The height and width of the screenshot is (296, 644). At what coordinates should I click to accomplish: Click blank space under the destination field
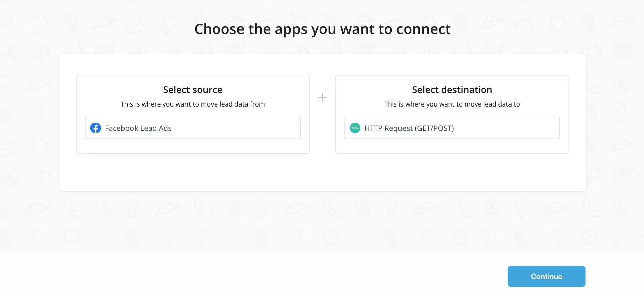click(x=452, y=146)
